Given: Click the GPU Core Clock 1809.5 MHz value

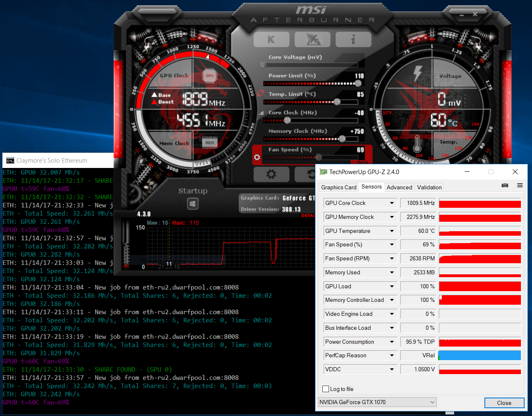Looking at the screenshot, I should tap(418, 203).
